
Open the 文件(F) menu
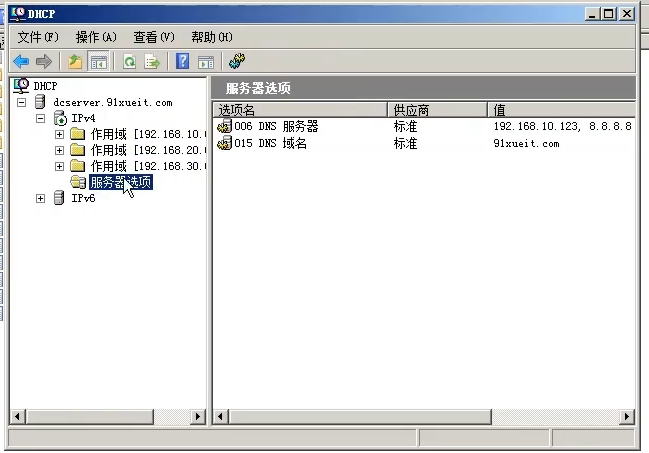pyautogui.click(x=39, y=37)
